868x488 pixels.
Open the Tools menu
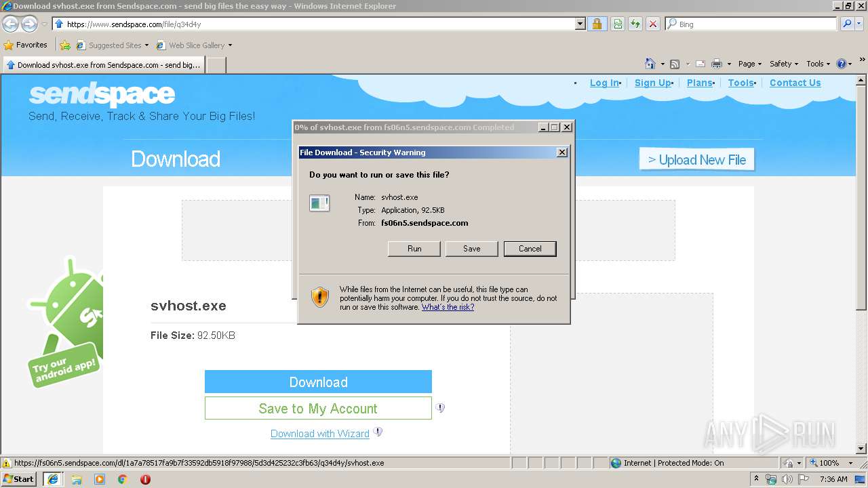point(818,64)
